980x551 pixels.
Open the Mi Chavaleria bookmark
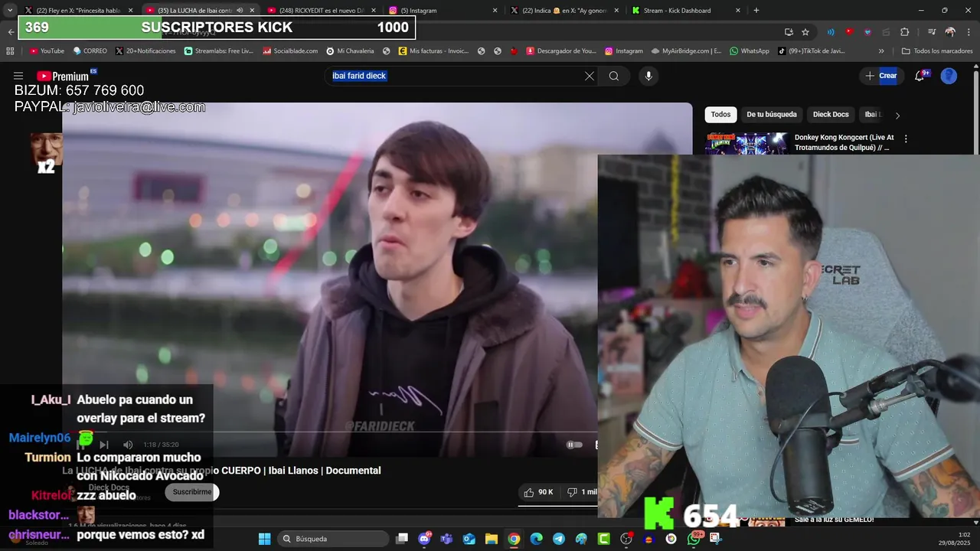click(x=350, y=51)
